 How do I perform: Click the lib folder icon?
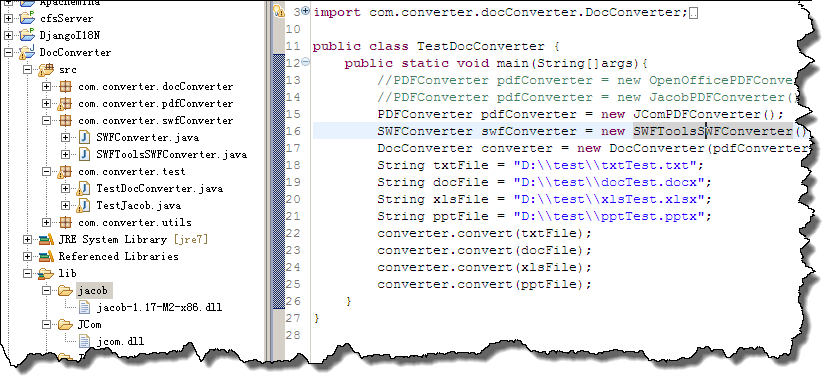pos(46,274)
